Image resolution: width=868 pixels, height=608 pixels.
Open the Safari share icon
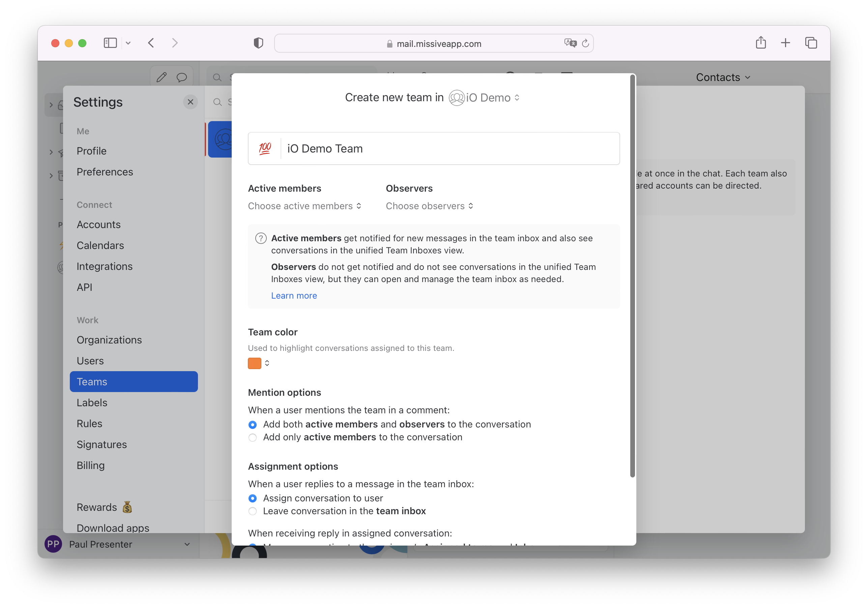pos(761,43)
